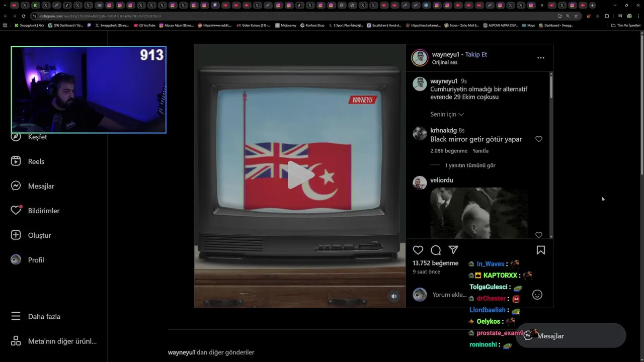Open Tüm Yer İşaretleri folder

pyautogui.click(x=625, y=25)
